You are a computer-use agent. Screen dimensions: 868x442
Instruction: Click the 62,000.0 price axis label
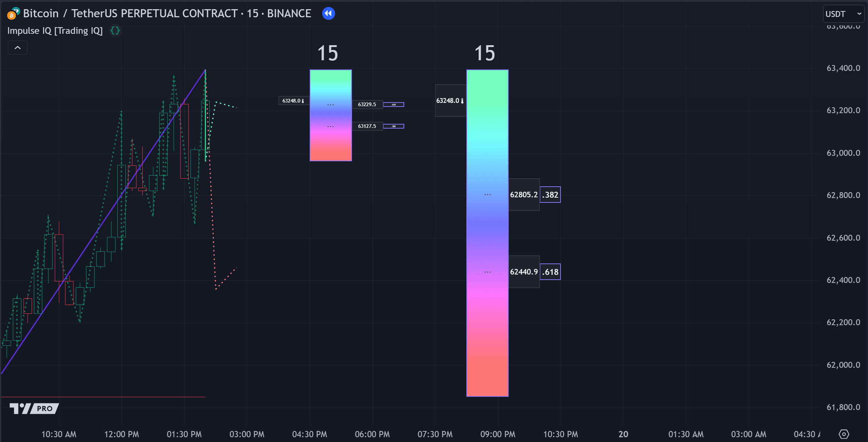pyautogui.click(x=843, y=365)
